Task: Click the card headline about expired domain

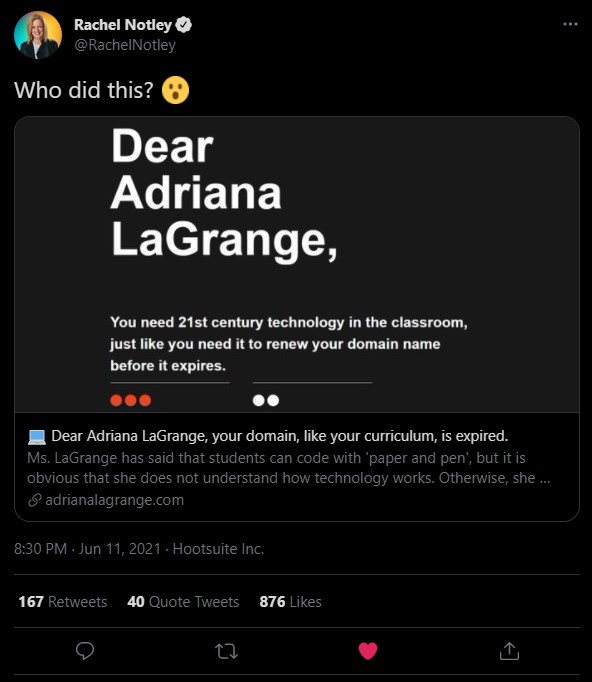Action: click(x=280, y=436)
